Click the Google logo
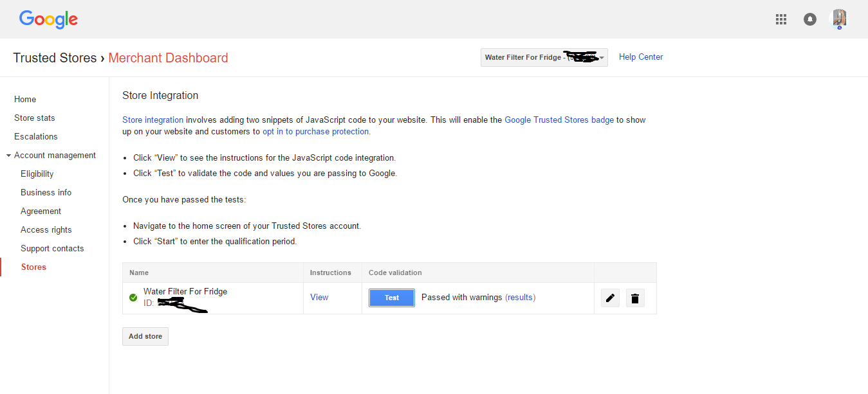Screen dimensions: 868x394 click(48, 19)
